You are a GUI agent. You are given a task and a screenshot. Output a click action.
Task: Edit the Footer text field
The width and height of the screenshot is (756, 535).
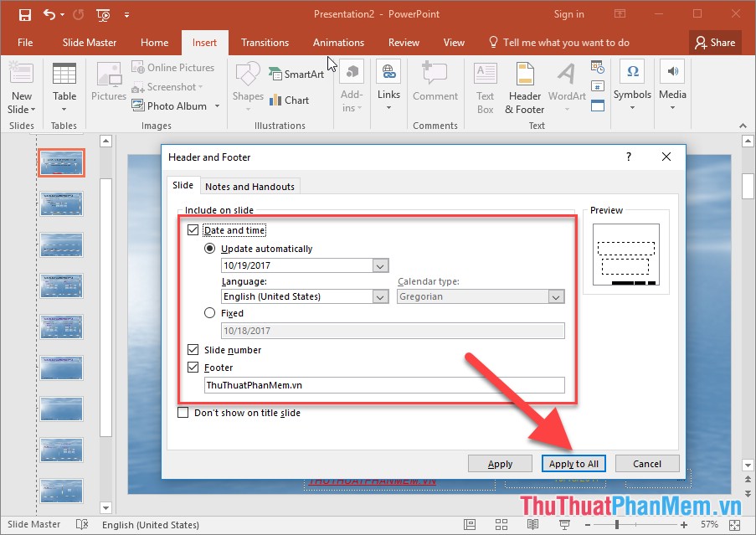pos(384,384)
